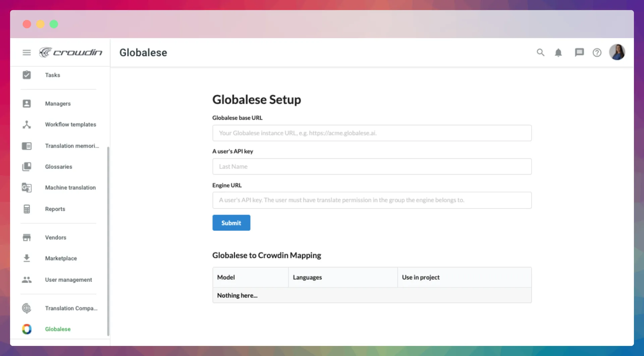Select the Globalese sidebar label

click(58, 329)
